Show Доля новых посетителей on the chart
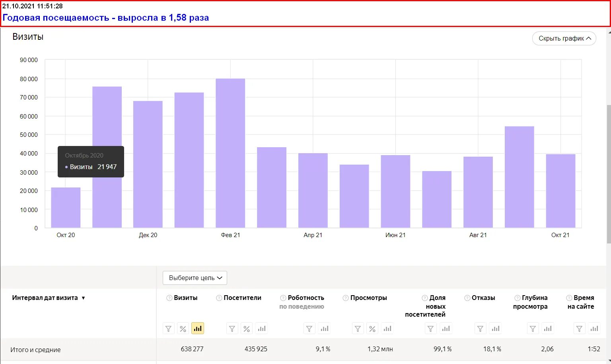 446,329
